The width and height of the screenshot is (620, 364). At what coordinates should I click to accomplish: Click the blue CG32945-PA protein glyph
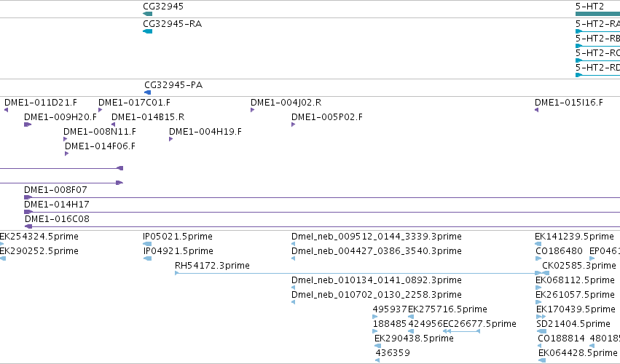(147, 92)
